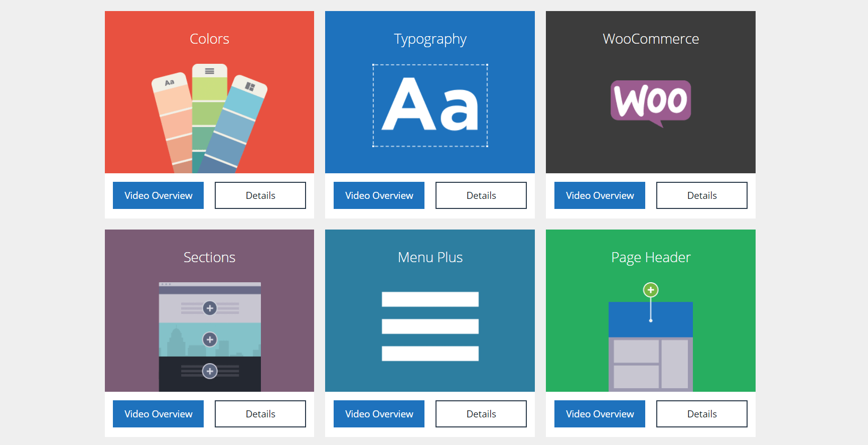Open Details for Typography

481,195
